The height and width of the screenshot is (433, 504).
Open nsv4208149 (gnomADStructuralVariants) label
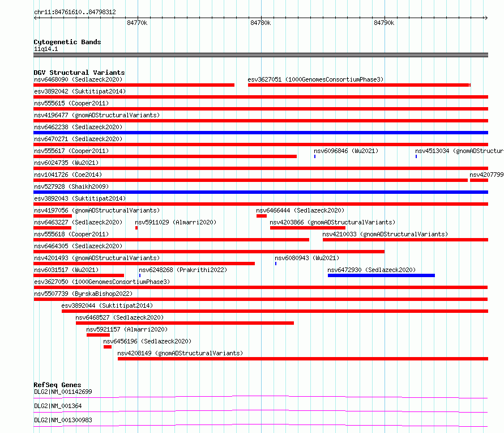point(180,353)
